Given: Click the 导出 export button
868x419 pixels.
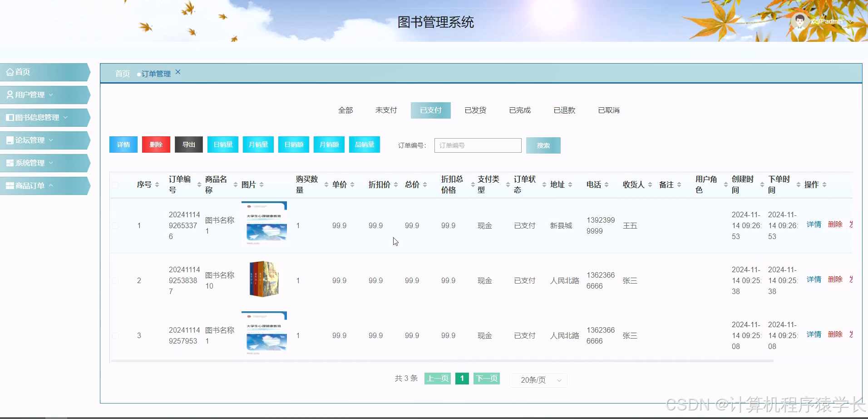Looking at the screenshot, I should point(188,144).
